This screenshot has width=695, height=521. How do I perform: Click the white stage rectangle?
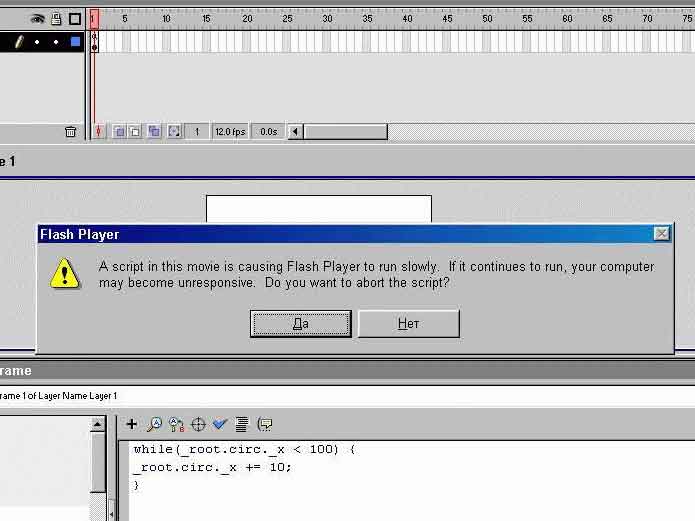click(319, 209)
